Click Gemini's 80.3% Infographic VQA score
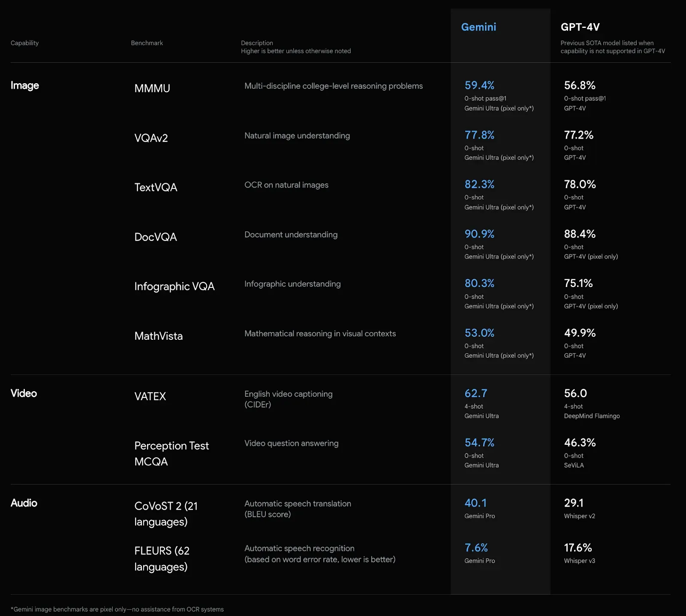The image size is (686, 616). pos(479,284)
